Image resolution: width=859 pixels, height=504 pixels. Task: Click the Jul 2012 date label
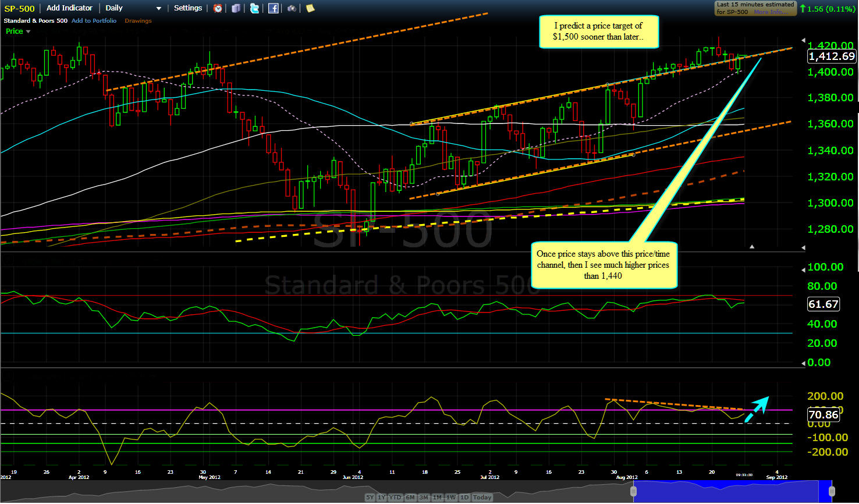tap(490, 477)
